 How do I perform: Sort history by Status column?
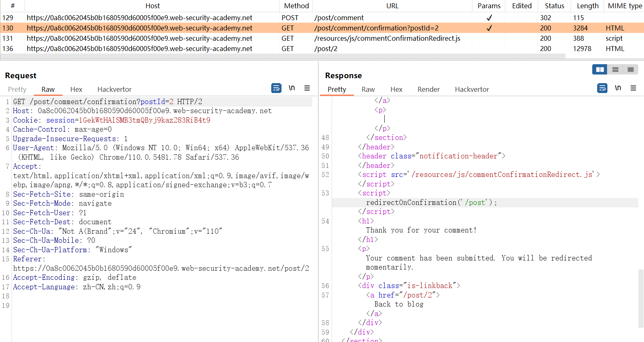coord(554,6)
